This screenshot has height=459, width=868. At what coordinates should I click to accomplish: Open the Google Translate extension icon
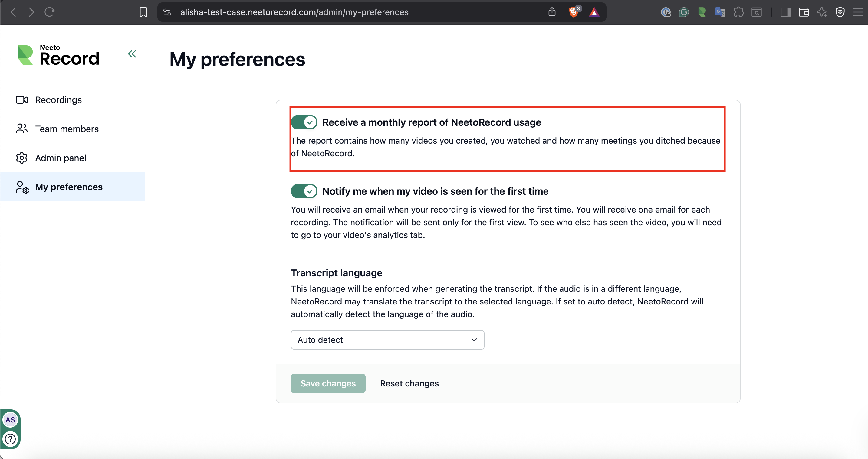(x=720, y=12)
